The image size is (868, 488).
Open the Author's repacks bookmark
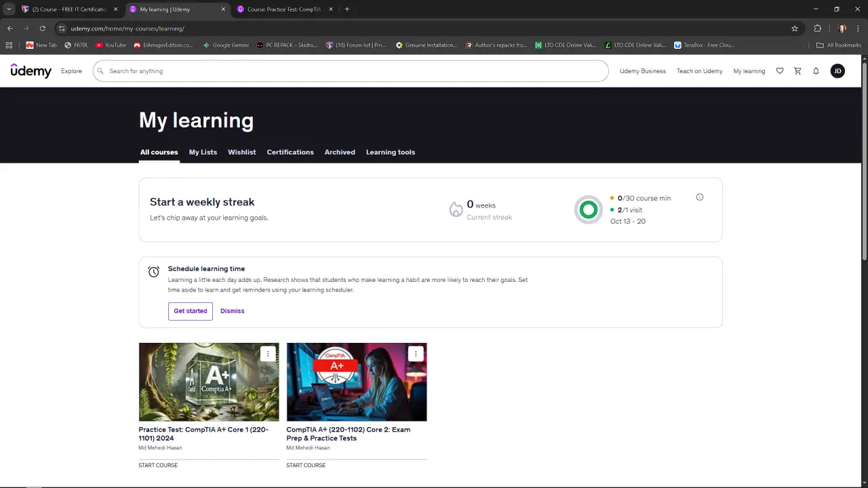496,45
